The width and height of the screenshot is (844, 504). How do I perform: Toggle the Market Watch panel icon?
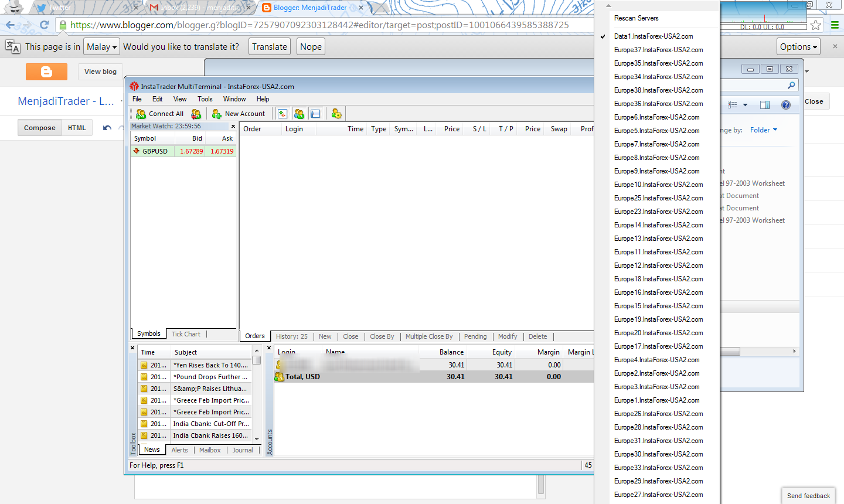(x=283, y=114)
